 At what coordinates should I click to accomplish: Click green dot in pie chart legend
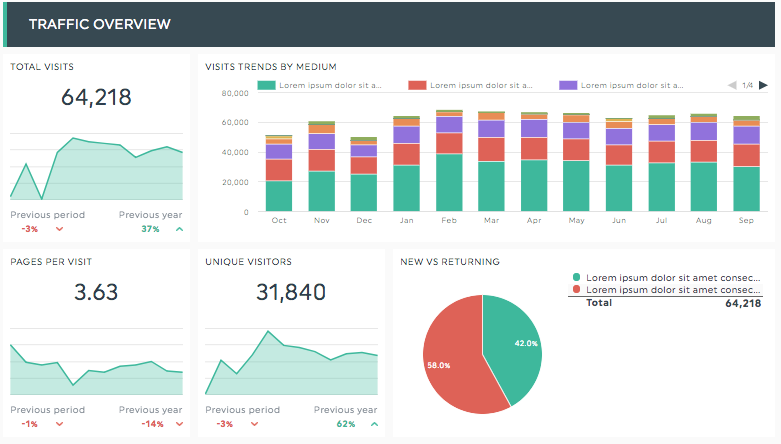click(x=577, y=277)
